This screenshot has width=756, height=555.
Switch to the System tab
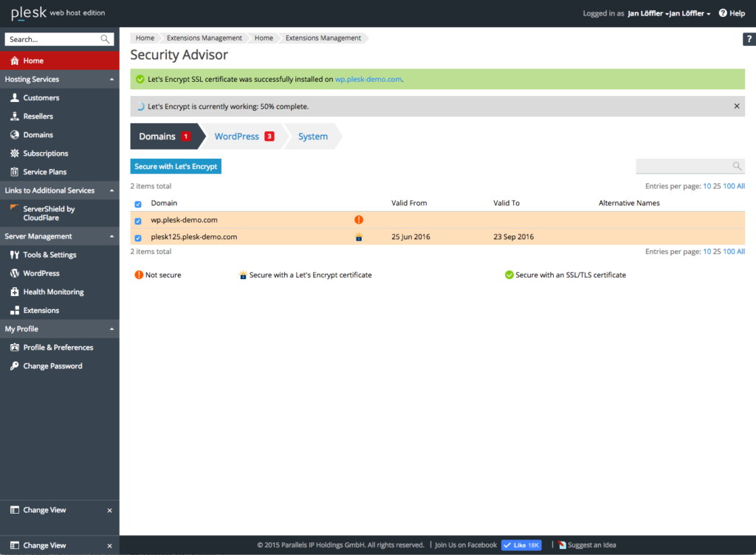(x=313, y=137)
